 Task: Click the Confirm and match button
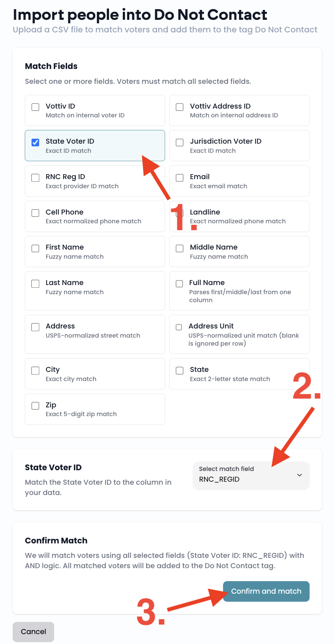click(266, 591)
